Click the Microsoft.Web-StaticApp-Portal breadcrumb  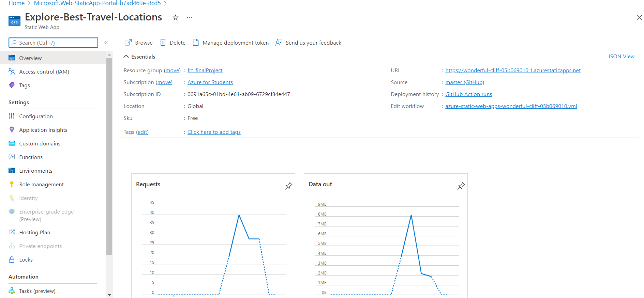point(97,3)
